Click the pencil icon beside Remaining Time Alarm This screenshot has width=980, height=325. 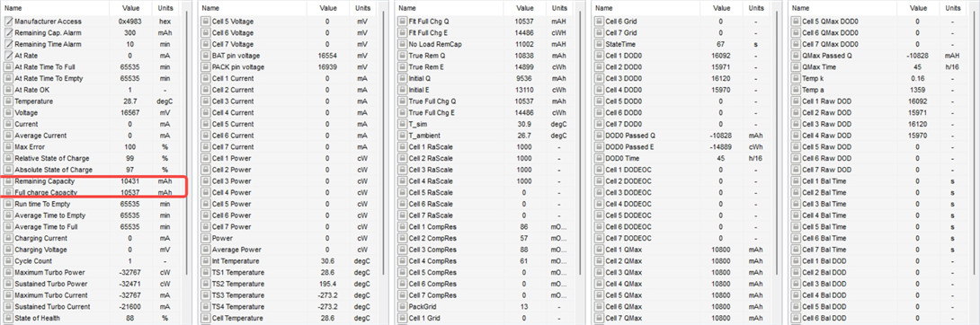9,44
